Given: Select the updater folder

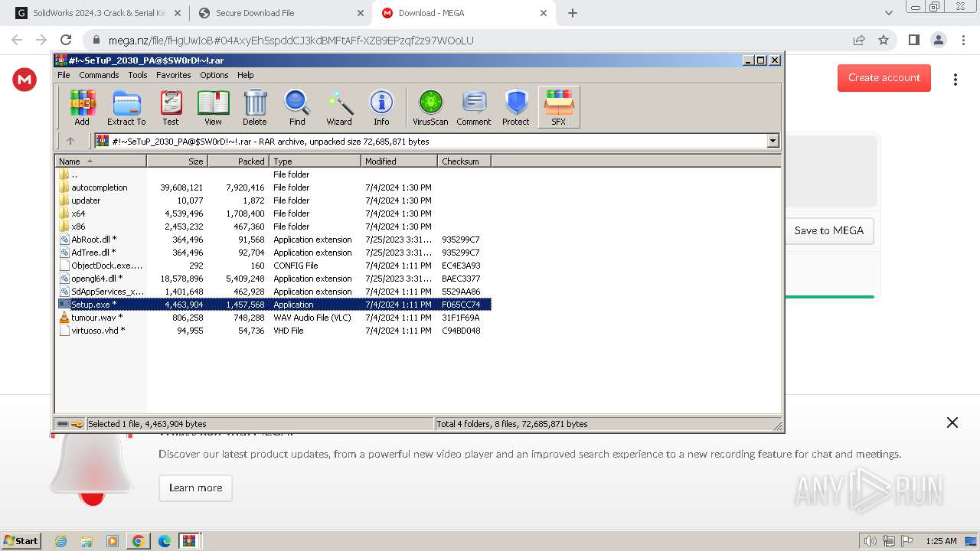Looking at the screenshot, I should point(274,201).
